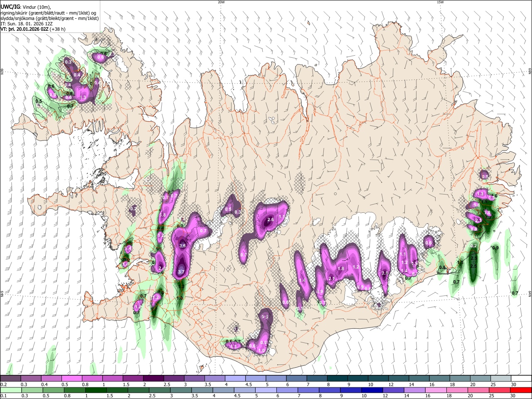Click the pink 0.5–0.8 swatch in upper legend row
The height and width of the screenshot is (399, 532).
pos(72,379)
